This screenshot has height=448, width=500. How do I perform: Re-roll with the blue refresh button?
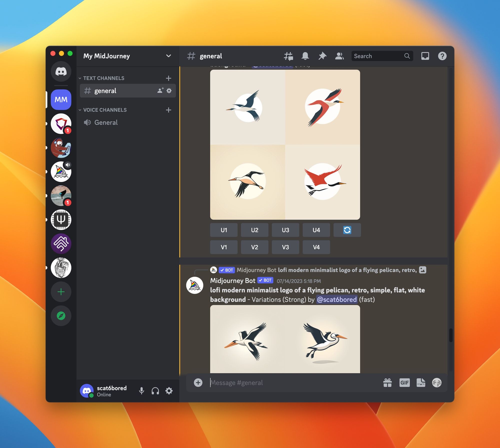[x=347, y=230]
